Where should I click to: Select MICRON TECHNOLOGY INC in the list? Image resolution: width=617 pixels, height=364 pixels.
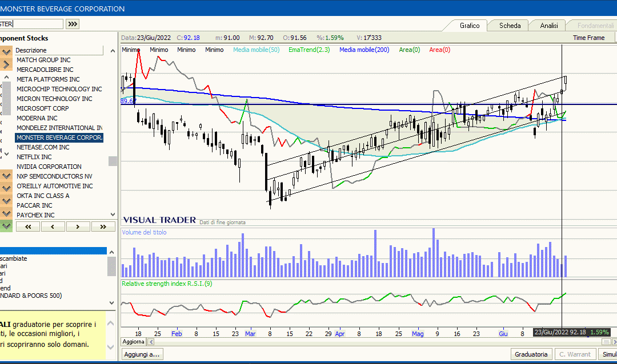click(x=59, y=99)
